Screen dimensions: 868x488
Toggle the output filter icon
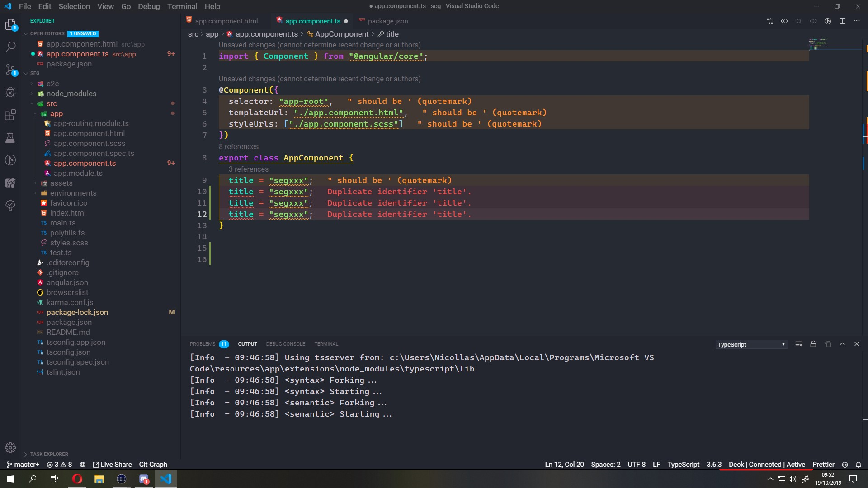click(798, 344)
